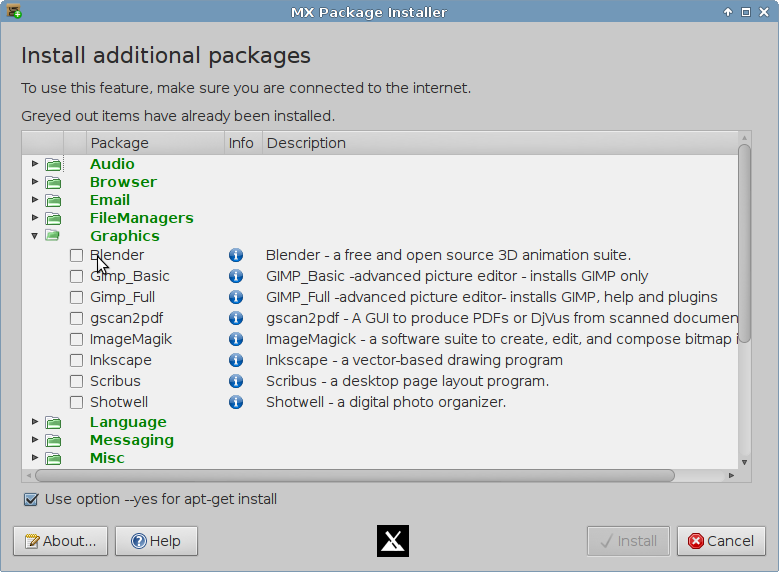The image size is (779, 572).
Task: Open the Gimp_Full info icon
Action: [236, 297]
